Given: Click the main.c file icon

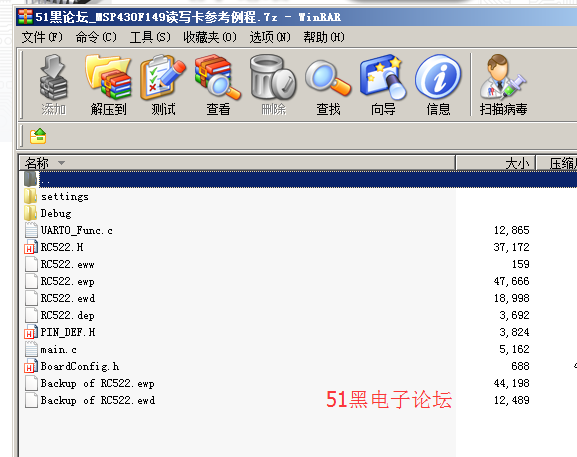Looking at the screenshot, I should tap(31, 349).
